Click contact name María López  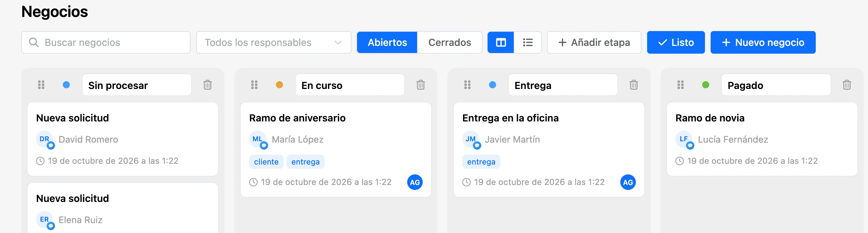point(298,139)
